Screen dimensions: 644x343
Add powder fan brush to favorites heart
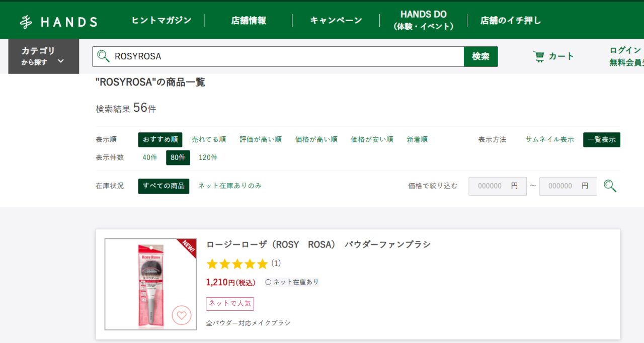(182, 315)
